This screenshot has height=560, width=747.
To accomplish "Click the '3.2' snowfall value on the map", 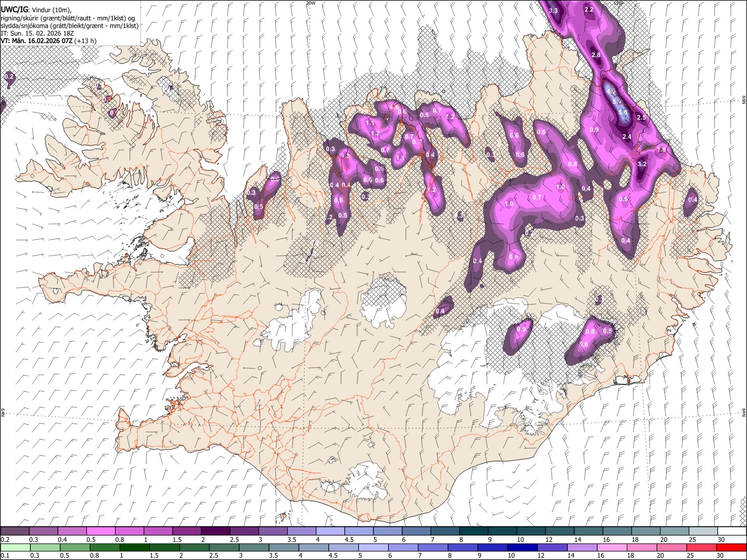I will click(642, 164).
